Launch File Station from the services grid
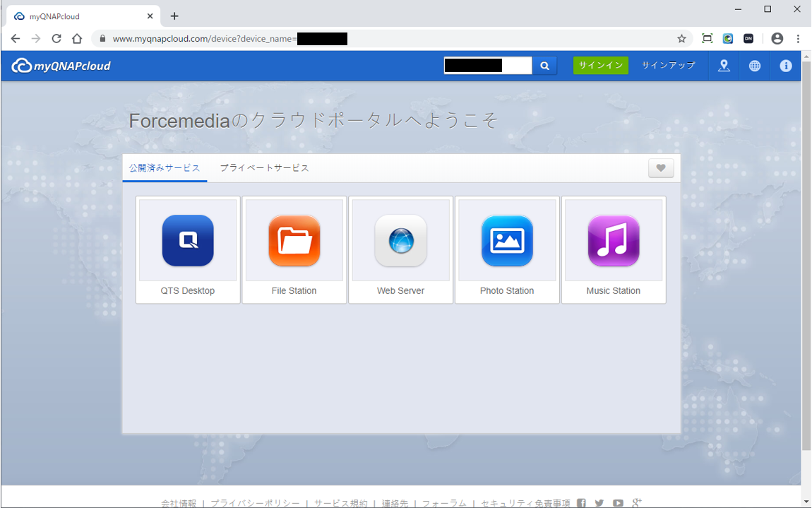The image size is (812, 508). [x=294, y=241]
